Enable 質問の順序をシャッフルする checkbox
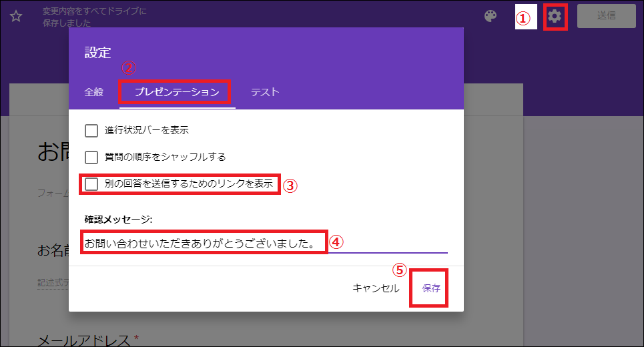The image size is (644, 347). coord(91,157)
